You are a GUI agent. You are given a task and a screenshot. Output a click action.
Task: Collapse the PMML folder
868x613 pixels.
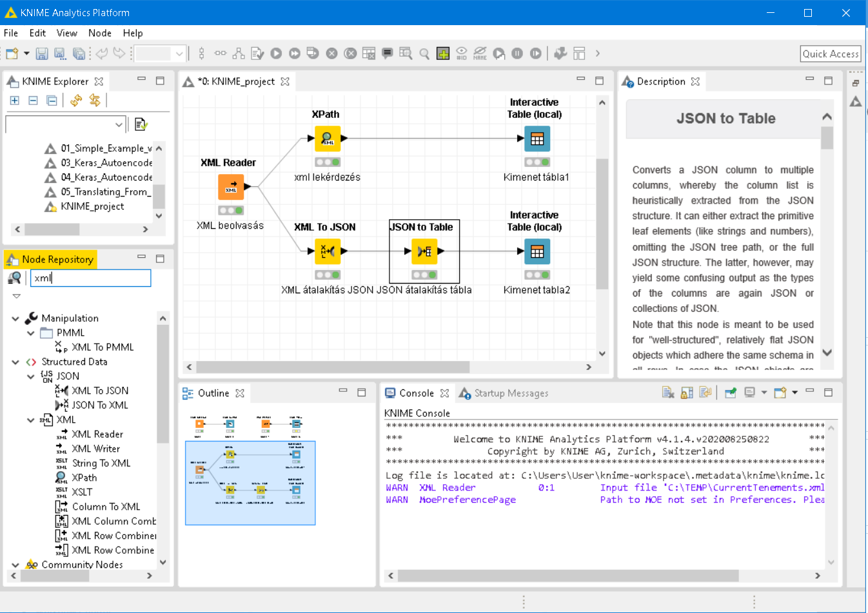[30, 333]
